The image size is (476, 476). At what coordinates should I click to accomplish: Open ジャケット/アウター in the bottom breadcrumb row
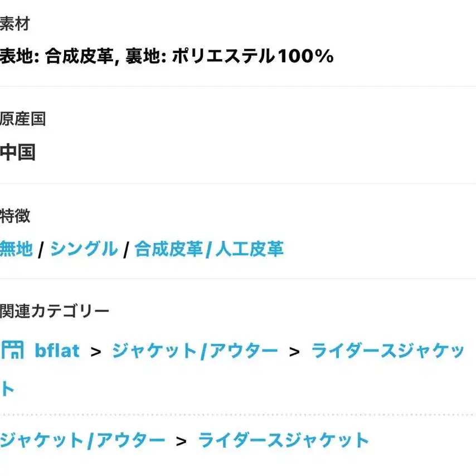click(x=82, y=440)
